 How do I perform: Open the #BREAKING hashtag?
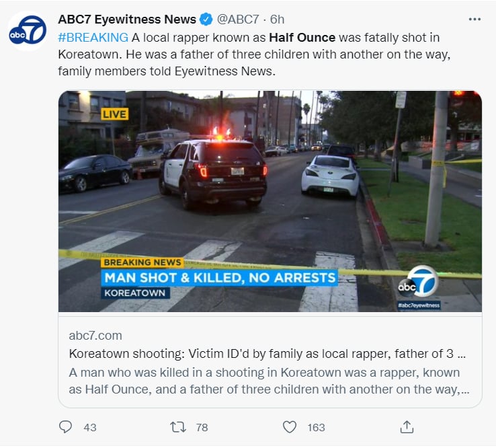point(93,36)
